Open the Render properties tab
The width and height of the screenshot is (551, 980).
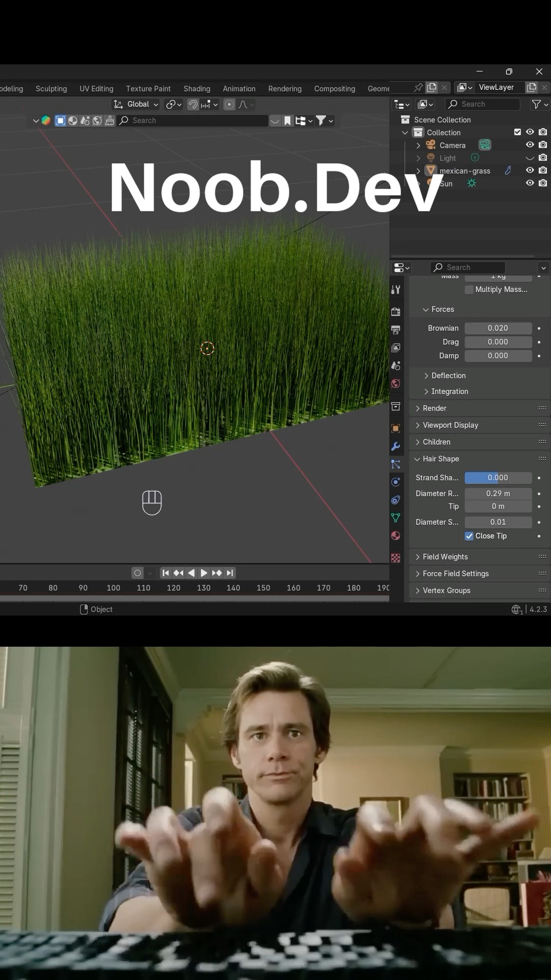[x=395, y=312]
